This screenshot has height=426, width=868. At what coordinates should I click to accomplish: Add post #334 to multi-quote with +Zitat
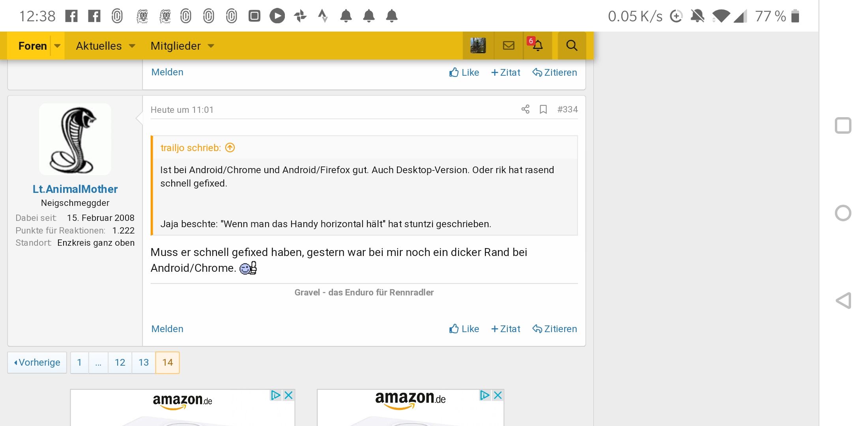pos(505,329)
